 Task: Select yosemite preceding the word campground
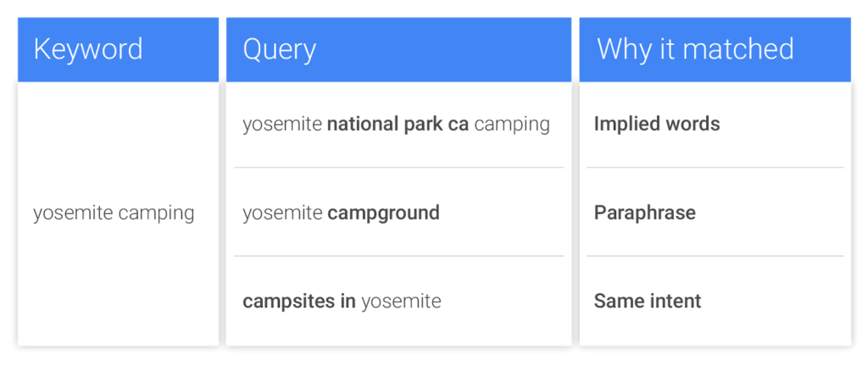point(282,213)
